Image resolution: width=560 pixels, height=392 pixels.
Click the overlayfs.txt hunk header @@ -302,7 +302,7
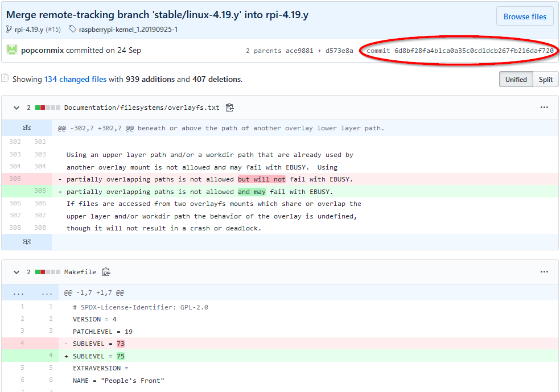[221, 128]
